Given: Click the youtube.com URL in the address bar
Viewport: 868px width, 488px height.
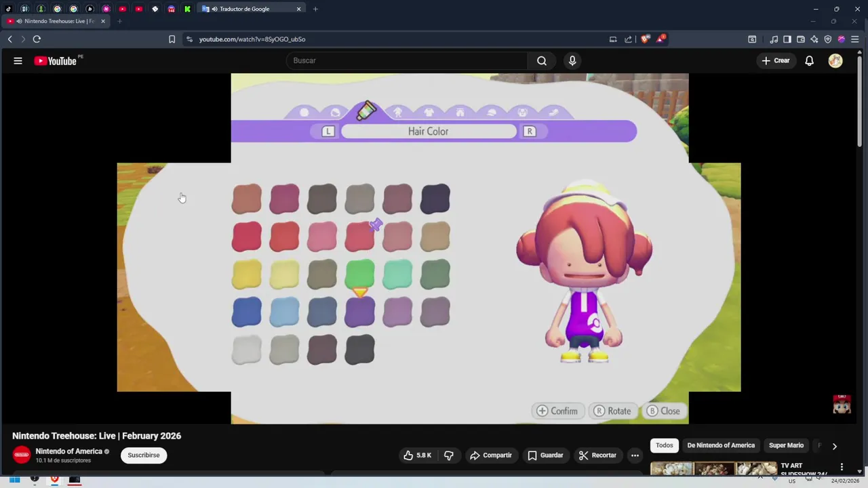Looking at the screenshot, I should [x=252, y=39].
